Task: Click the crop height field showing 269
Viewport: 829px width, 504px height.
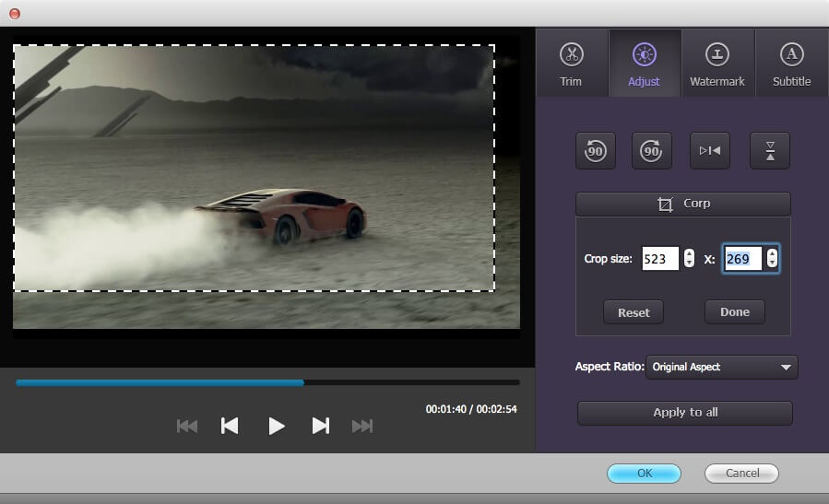Action: pos(742,258)
